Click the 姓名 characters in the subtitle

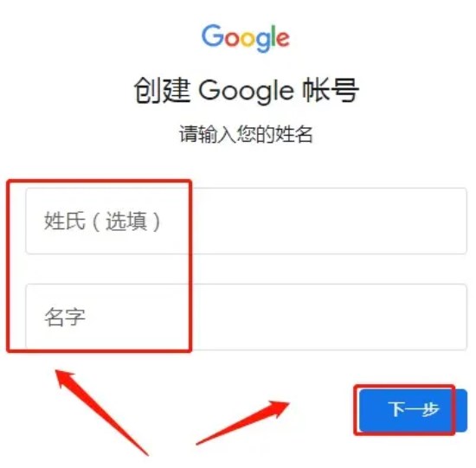tap(294, 134)
